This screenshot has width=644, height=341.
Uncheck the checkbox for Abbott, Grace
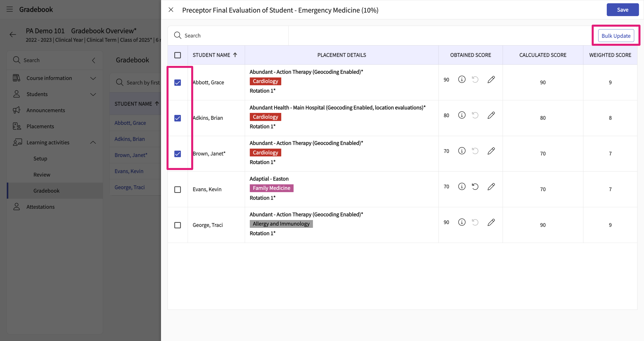[178, 82]
